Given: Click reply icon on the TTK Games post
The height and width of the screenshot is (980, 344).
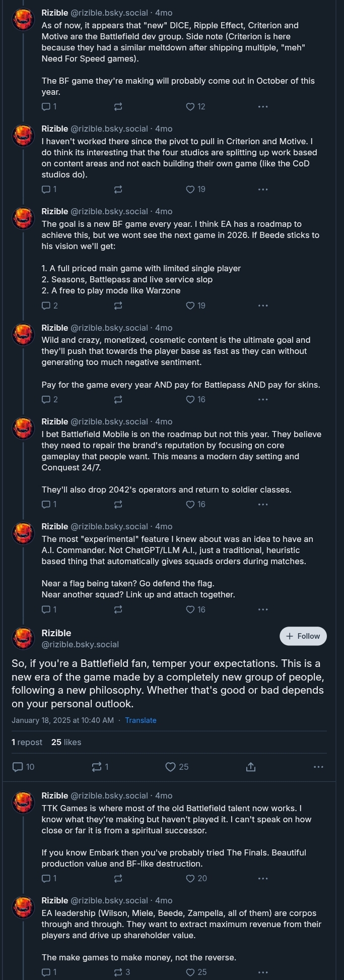Looking at the screenshot, I should point(46,878).
